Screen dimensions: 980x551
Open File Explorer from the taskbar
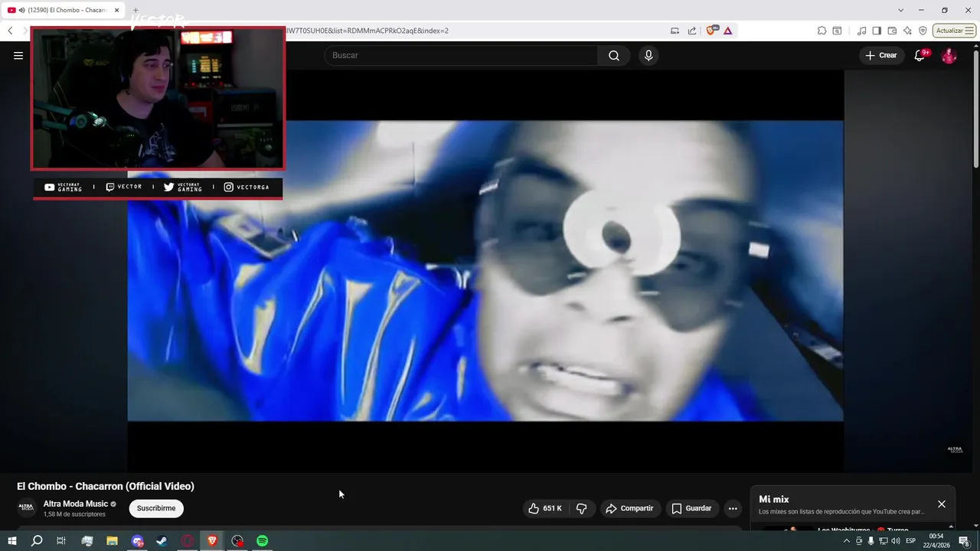[x=112, y=541]
